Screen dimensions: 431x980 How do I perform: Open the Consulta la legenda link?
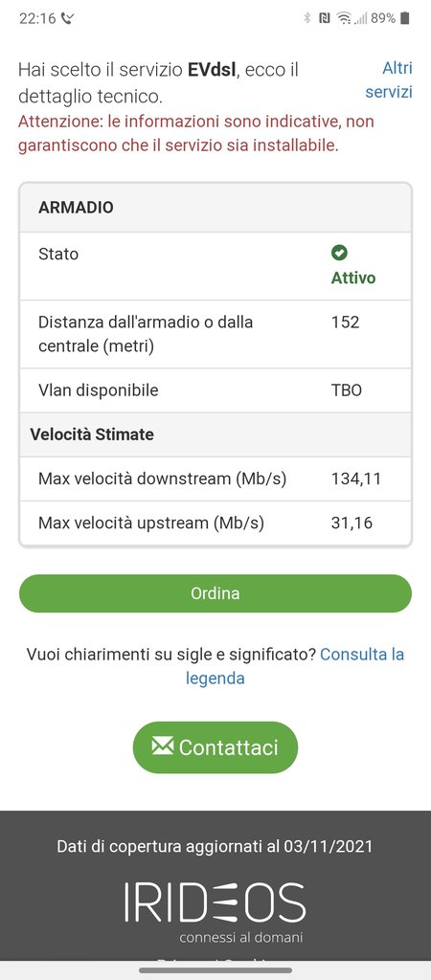click(x=295, y=666)
